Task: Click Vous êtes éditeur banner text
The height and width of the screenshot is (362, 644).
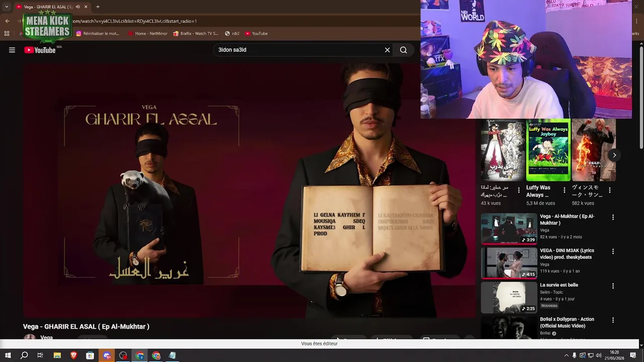Action: click(319, 343)
